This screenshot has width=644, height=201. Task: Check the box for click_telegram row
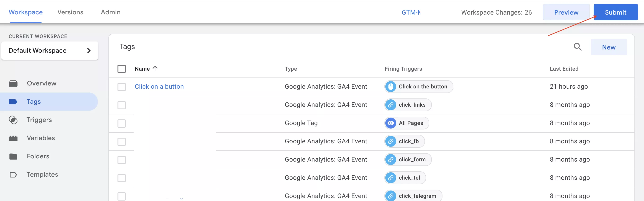[122, 196]
